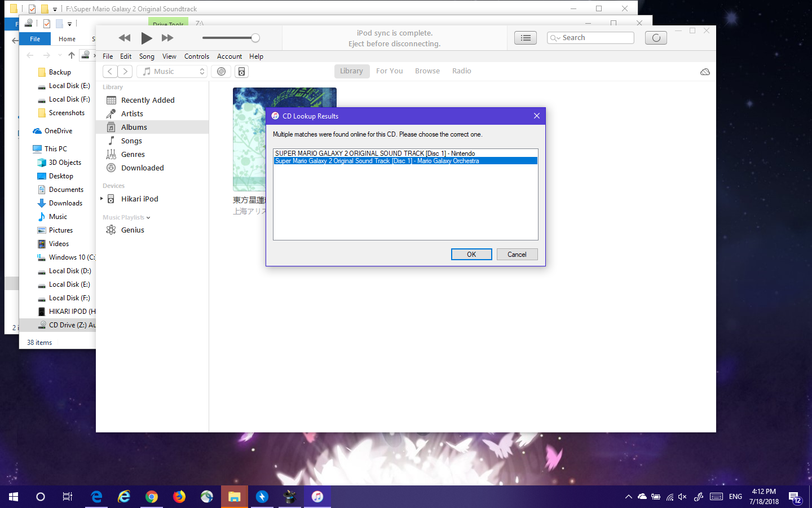The image size is (812, 508).
Task: Click the muted volume tray icon
Action: (682, 497)
